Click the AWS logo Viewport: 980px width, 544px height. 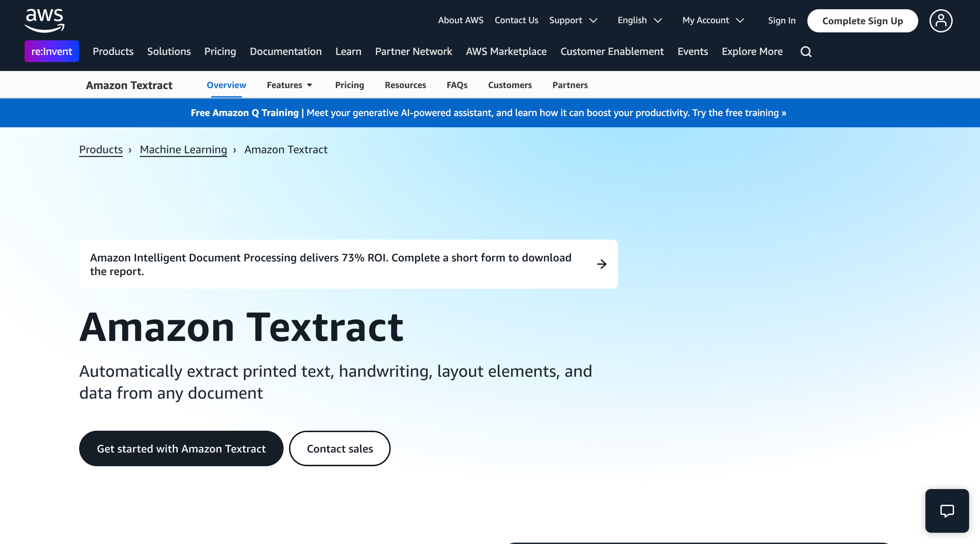45,21
